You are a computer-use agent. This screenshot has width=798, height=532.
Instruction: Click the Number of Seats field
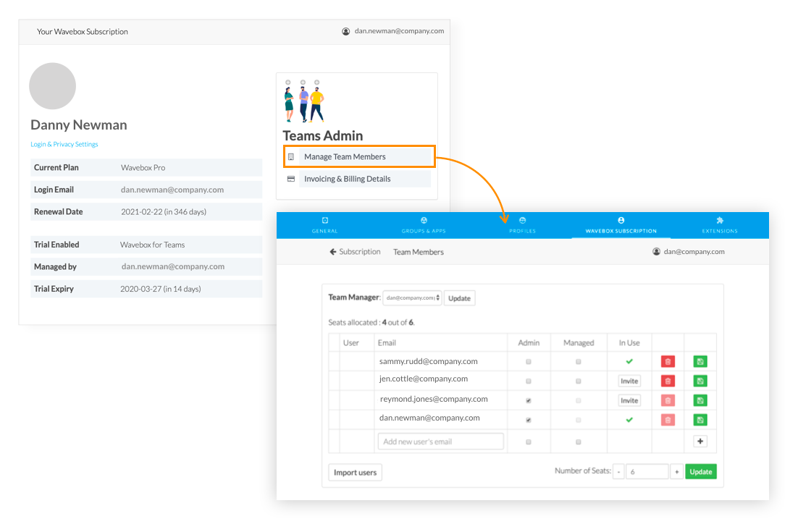click(647, 471)
